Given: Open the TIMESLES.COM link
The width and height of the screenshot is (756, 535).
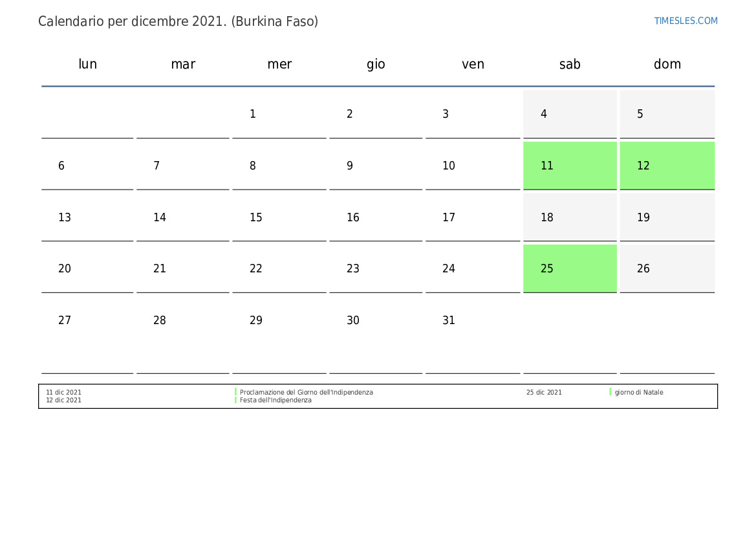Looking at the screenshot, I should [x=686, y=21].
